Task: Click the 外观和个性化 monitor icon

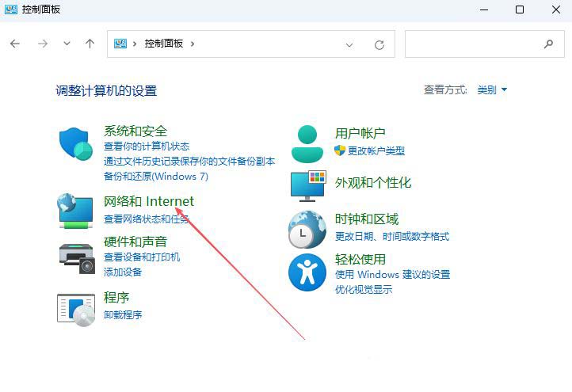Action: (308, 185)
